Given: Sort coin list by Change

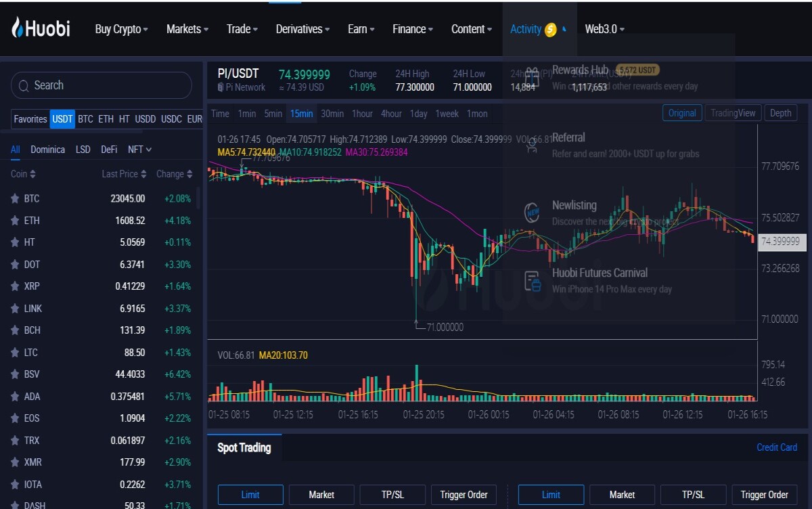Looking at the screenshot, I should 175,174.
